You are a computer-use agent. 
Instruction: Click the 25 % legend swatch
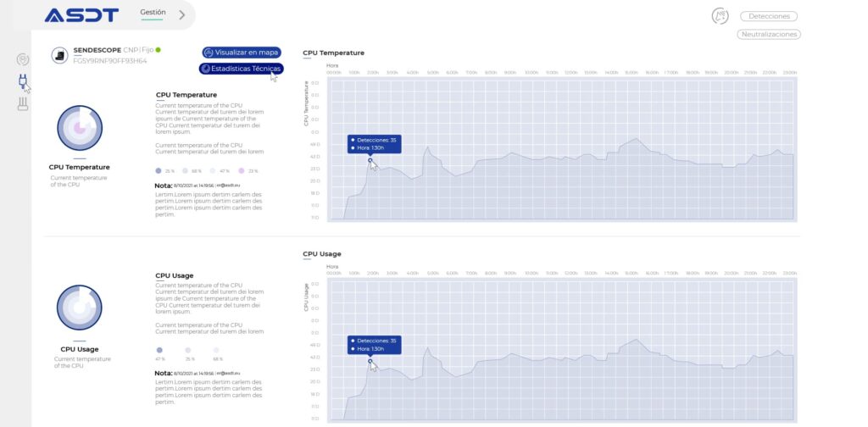click(159, 170)
